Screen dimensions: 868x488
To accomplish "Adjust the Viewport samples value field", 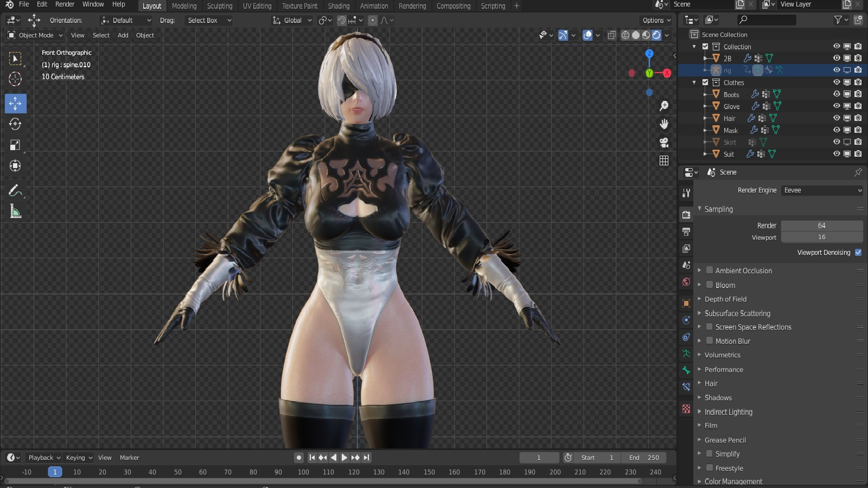I will click(822, 237).
